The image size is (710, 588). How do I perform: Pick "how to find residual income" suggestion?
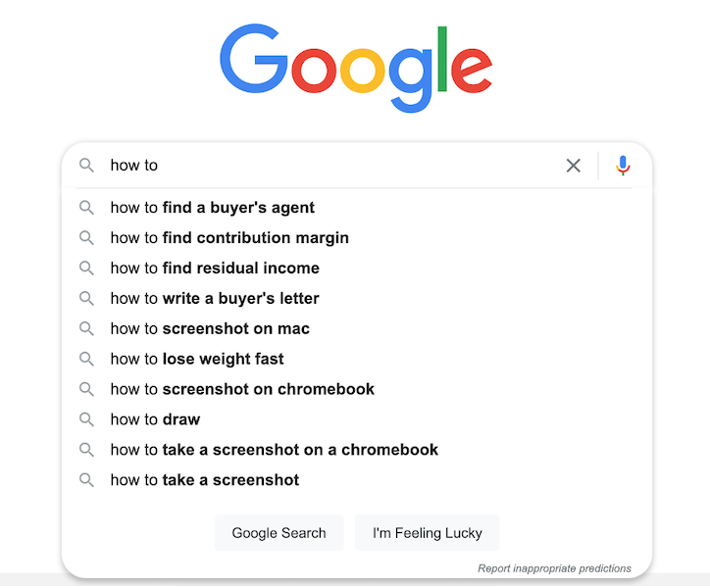click(x=215, y=268)
